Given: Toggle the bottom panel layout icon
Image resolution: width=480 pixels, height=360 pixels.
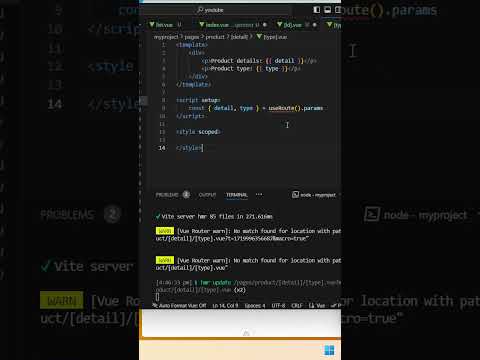Looking at the screenshot, I should 327,10.
